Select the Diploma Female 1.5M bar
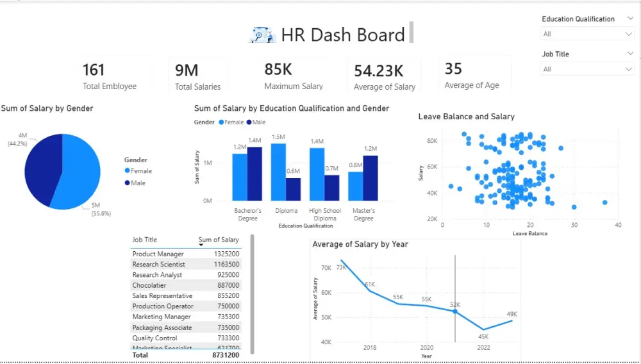The height and width of the screenshot is (364, 641). [x=278, y=172]
